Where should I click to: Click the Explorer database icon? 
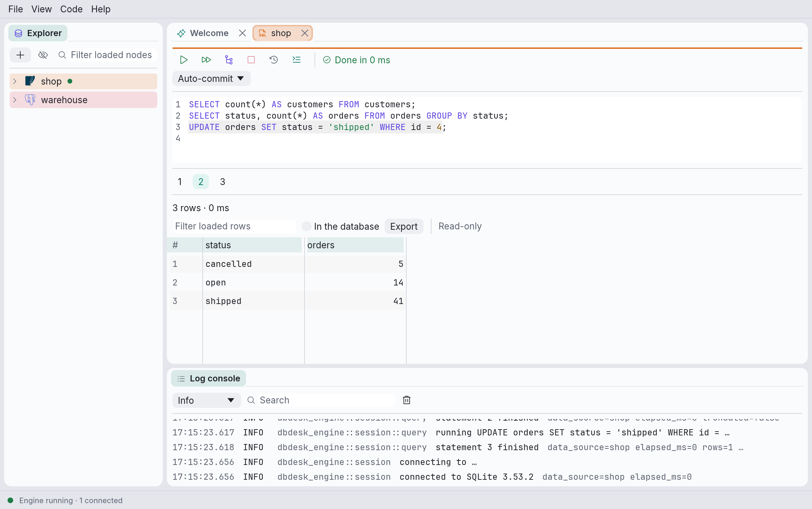[18, 33]
